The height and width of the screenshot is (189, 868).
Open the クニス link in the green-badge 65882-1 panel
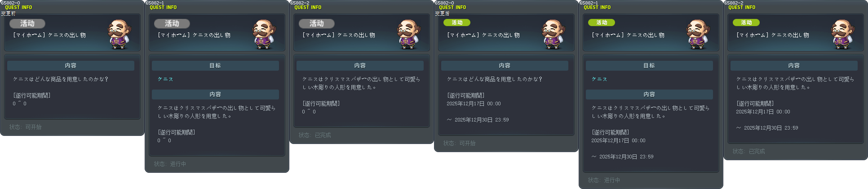[x=599, y=79]
